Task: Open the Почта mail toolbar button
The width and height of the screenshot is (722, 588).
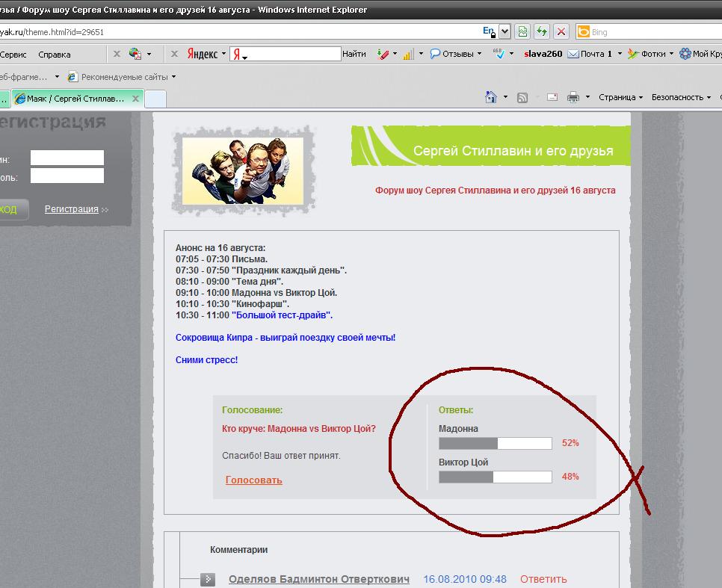Action: tap(590, 54)
